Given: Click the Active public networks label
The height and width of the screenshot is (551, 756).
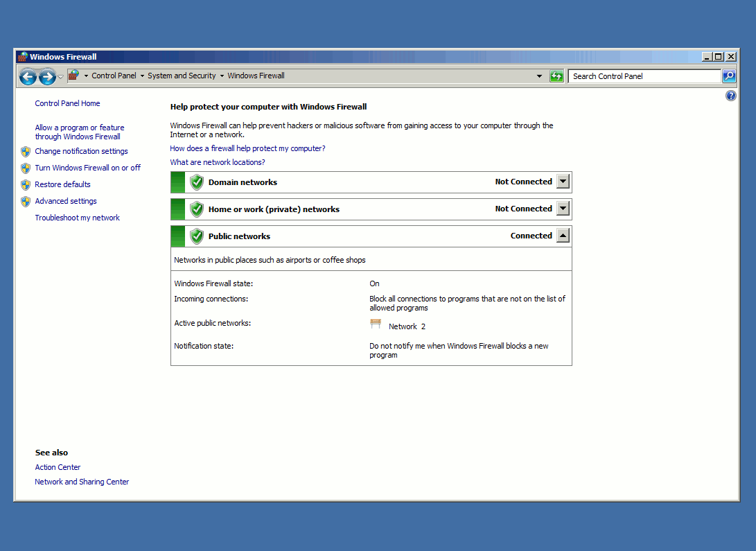Looking at the screenshot, I should [213, 323].
